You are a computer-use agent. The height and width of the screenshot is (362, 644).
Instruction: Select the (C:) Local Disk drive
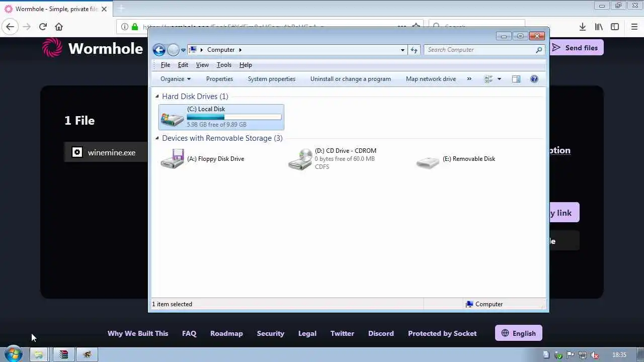(x=221, y=117)
